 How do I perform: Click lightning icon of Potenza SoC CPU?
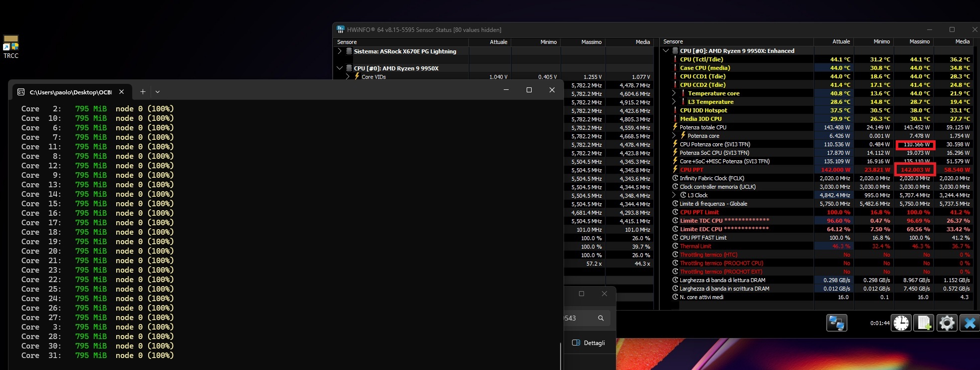pyautogui.click(x=675, y=153)
